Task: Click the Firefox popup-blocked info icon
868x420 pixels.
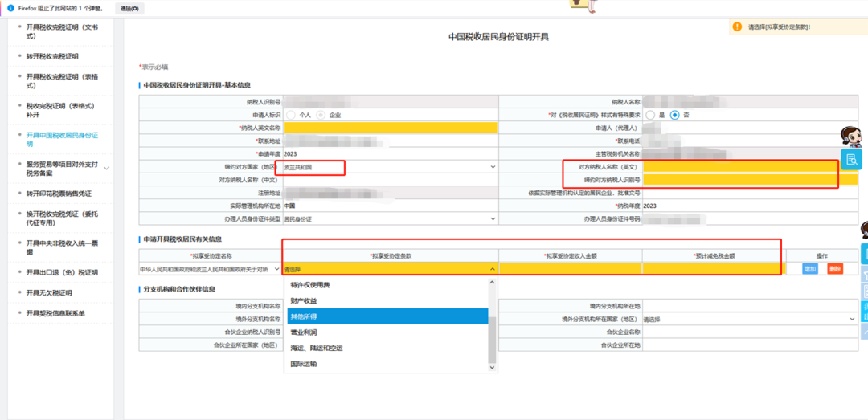Action: (10, 8)
